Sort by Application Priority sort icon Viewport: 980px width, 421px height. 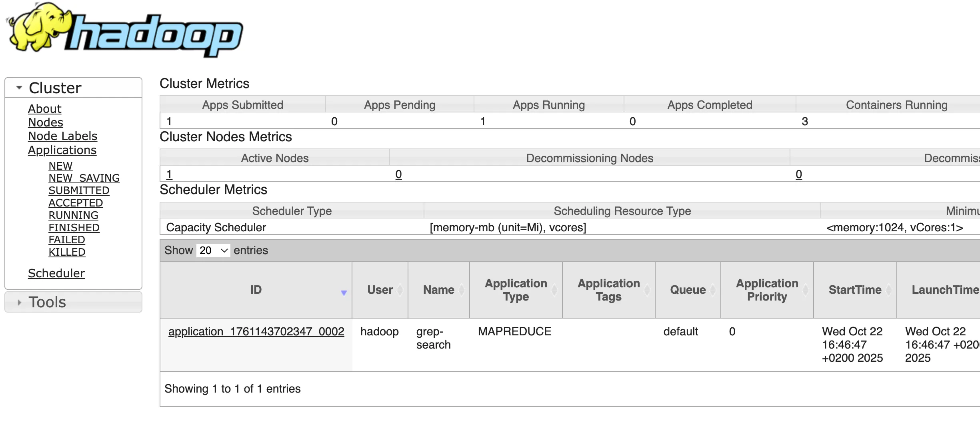pyautogui.click(x=806, y=290)
